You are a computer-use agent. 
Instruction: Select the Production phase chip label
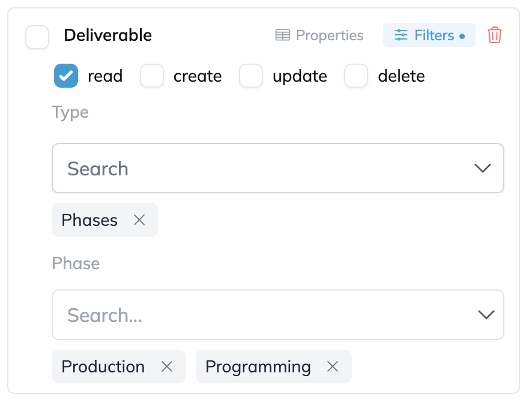[x=103, y=366]
